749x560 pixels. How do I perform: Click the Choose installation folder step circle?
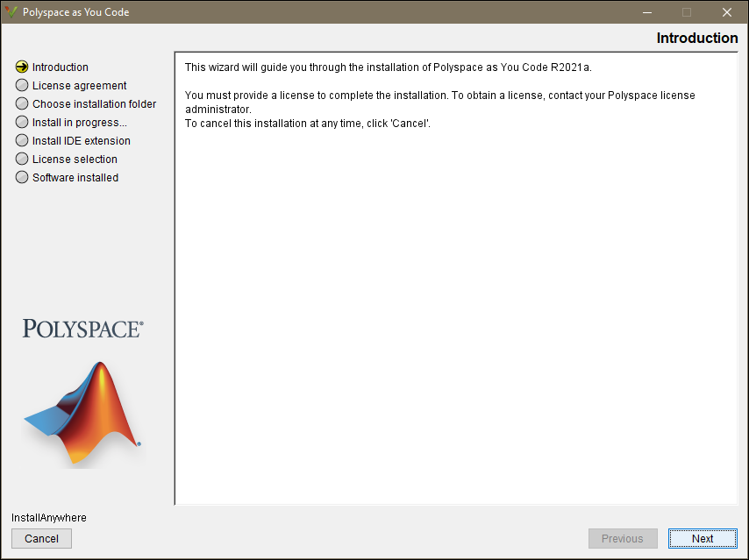20,103
